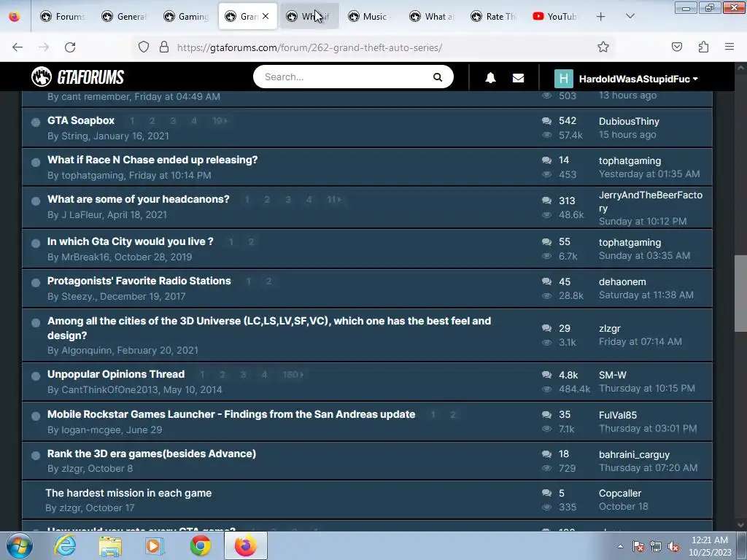This screenshot has height=560, width=747.
Task: Expand GTA Soapbox page list to page 19
Action: (x=220, y=121)
